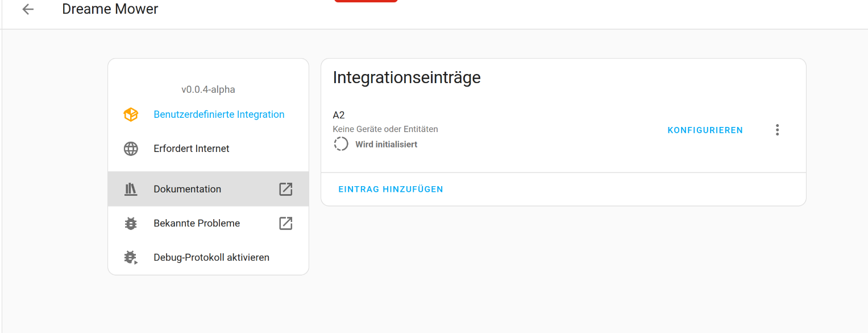The height and width of the screenshot is (333, 868).
Task: Click the globe icon beside Erfordert Internet
Action: tap(131, 149)
